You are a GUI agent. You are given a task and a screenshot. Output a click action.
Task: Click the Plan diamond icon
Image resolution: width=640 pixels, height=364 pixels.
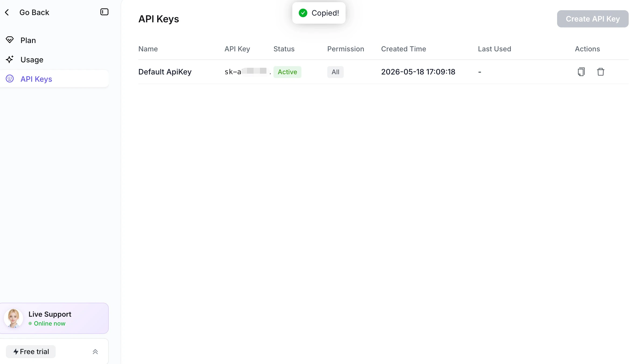tap(10, 40)
